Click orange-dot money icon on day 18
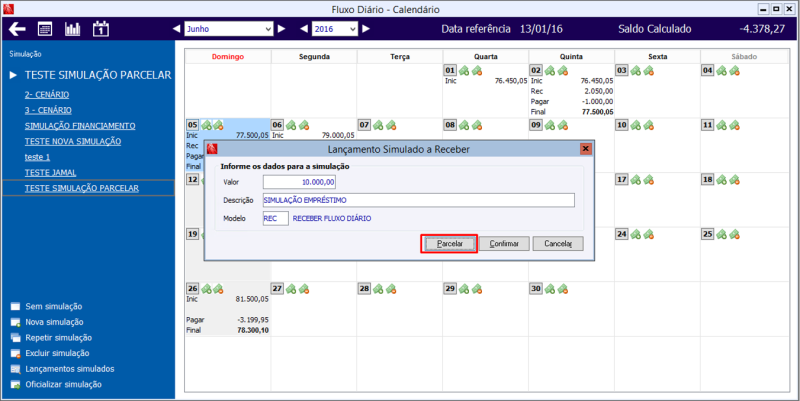 click(x=734, y=180)
